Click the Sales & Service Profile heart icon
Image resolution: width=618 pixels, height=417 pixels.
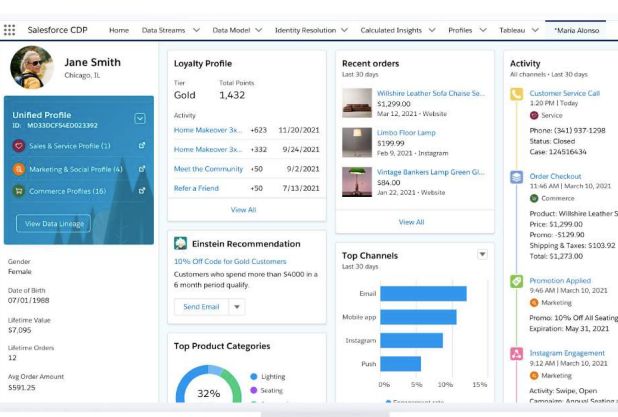(x=18, y=146)
